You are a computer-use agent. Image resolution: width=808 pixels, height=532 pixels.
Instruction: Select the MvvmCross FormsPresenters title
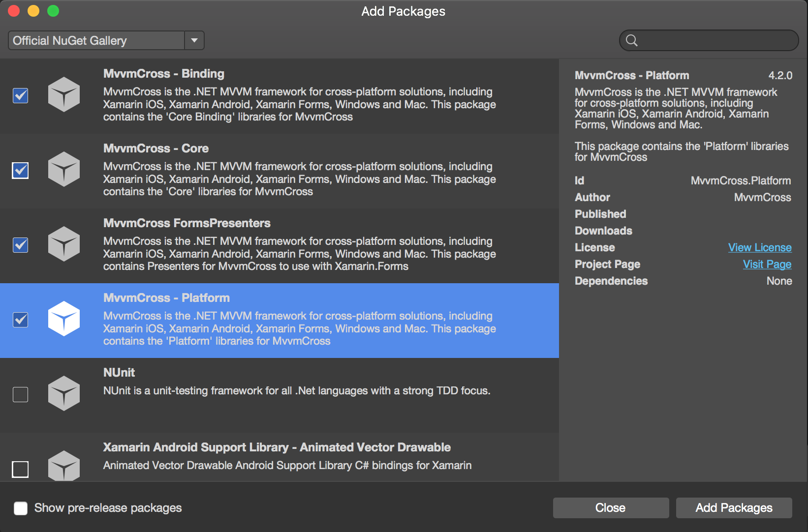[x=187, y=223]
